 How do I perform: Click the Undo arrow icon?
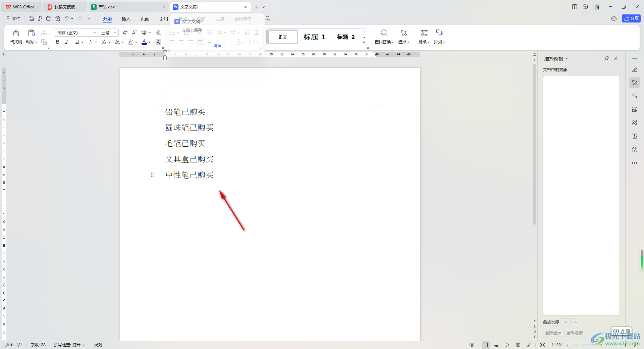tap(67, 19)
